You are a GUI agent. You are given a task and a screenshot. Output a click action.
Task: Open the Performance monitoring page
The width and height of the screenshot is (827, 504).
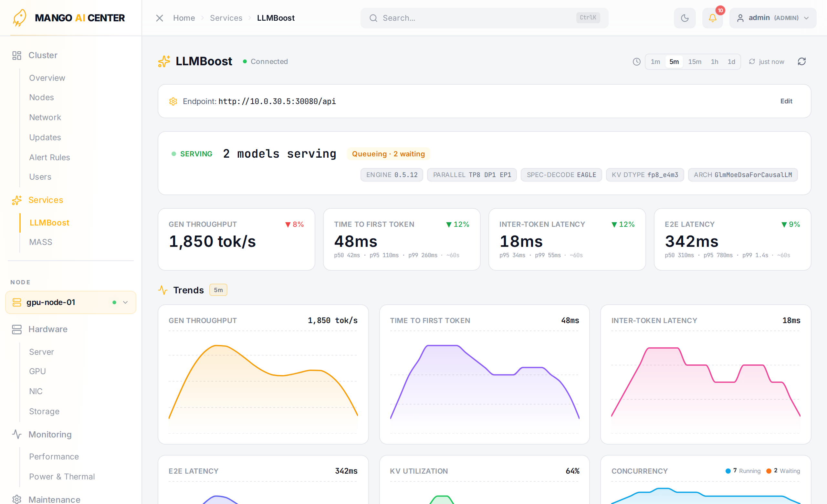pyautogui.click(x=54, y=457)
